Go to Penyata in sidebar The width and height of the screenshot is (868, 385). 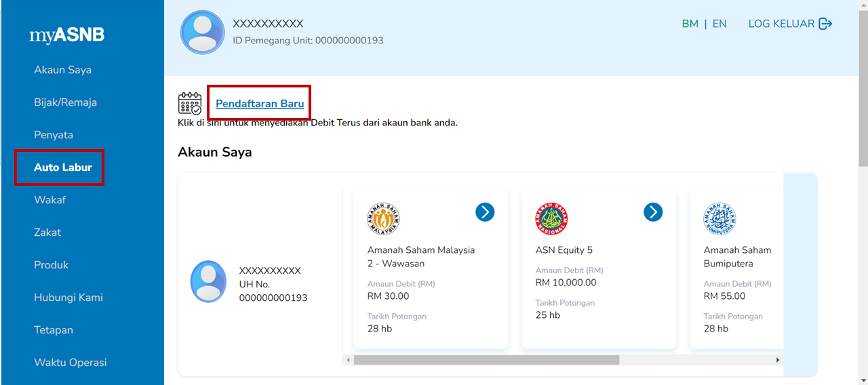(54, 135)
